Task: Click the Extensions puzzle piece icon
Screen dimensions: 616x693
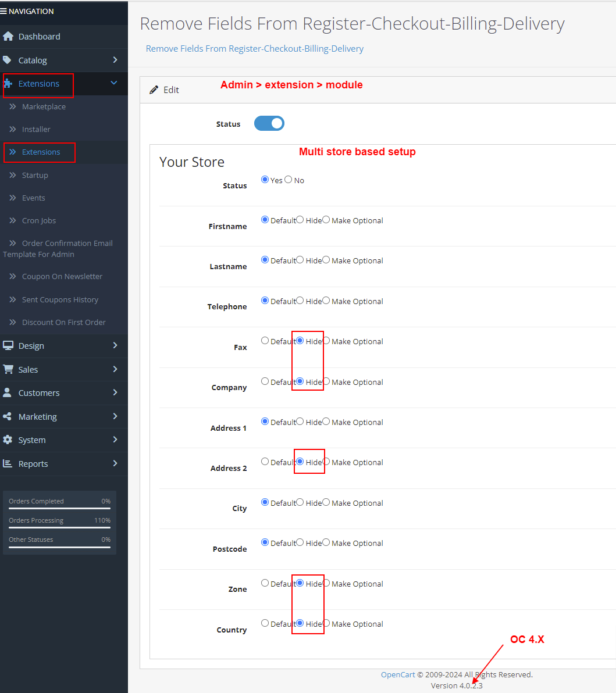Action: pyautogui.click(x=8, y=84)
